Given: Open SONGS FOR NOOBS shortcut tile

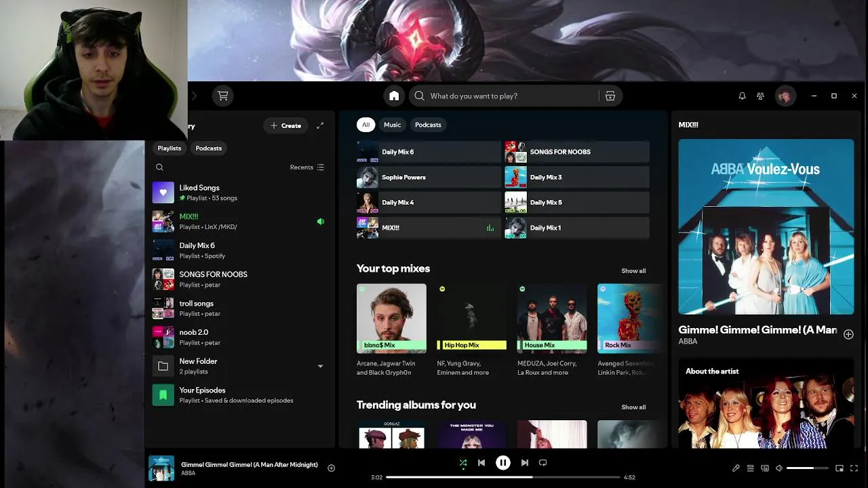Looking at the screenshot, I should [577, 152].
